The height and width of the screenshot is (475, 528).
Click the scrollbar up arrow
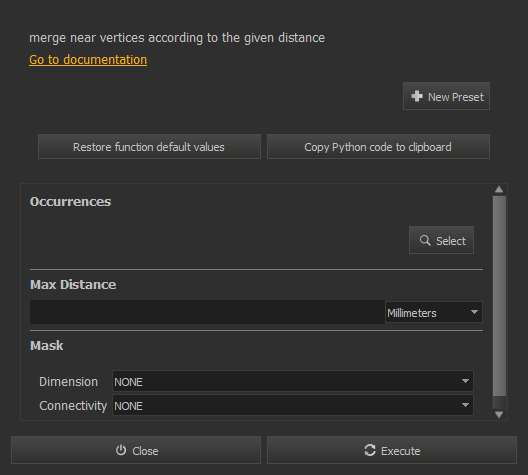[499, 190]
